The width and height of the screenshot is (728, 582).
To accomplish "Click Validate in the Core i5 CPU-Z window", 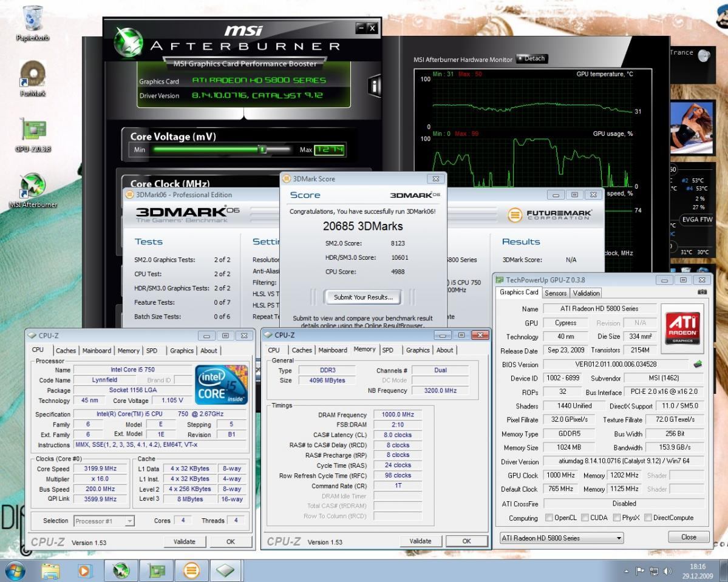I will click(x=185, y=541).
